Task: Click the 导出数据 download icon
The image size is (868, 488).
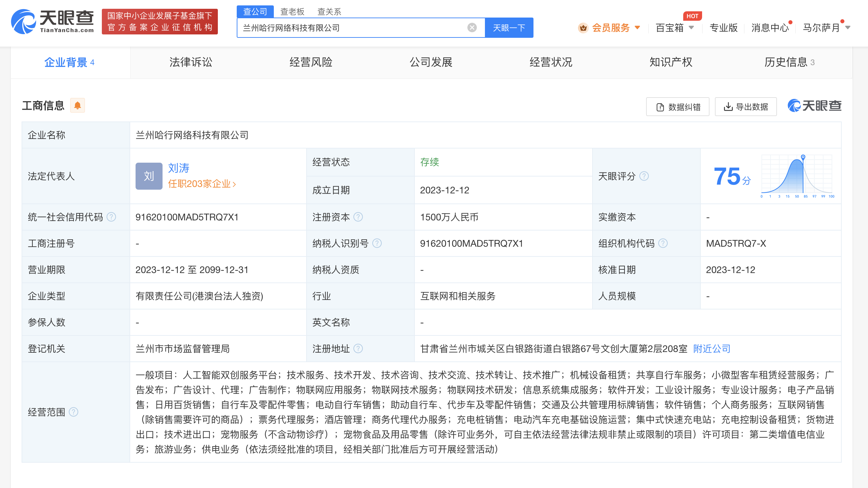Action: (x=728, y=107)
